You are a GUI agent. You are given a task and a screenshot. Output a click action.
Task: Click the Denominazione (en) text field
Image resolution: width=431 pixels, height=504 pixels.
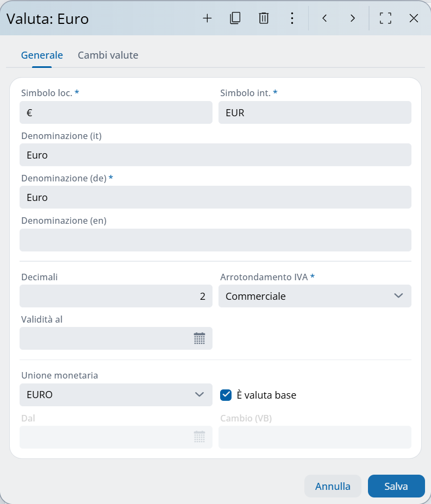point(215,240)
